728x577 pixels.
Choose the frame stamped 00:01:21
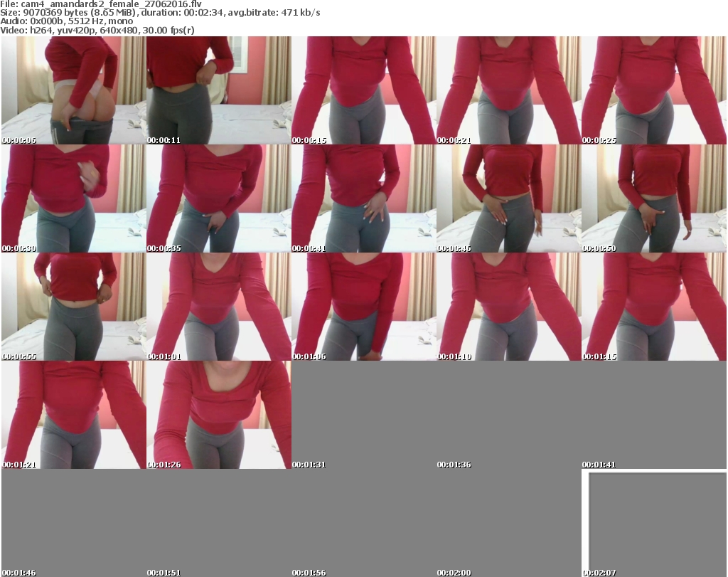(x=73, y=415)
